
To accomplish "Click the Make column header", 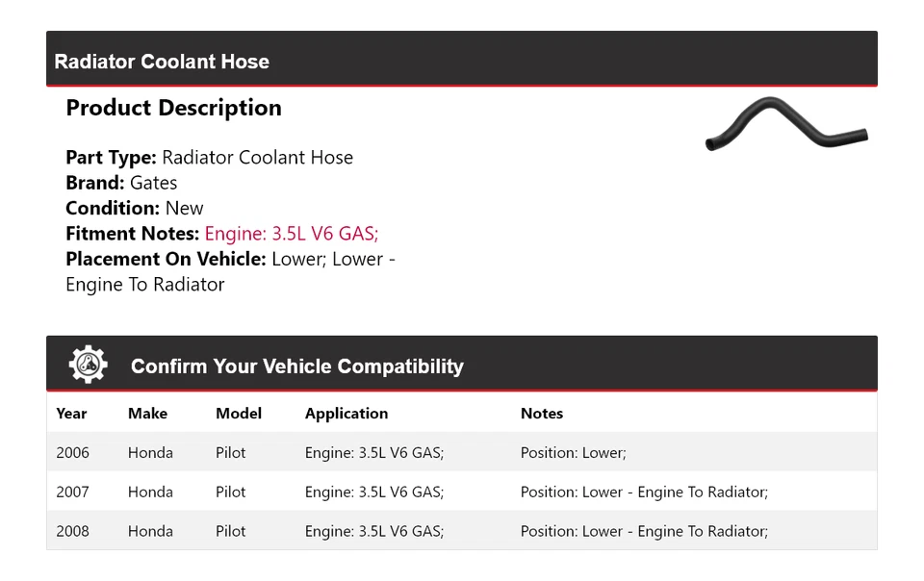I will click(147, 414).
